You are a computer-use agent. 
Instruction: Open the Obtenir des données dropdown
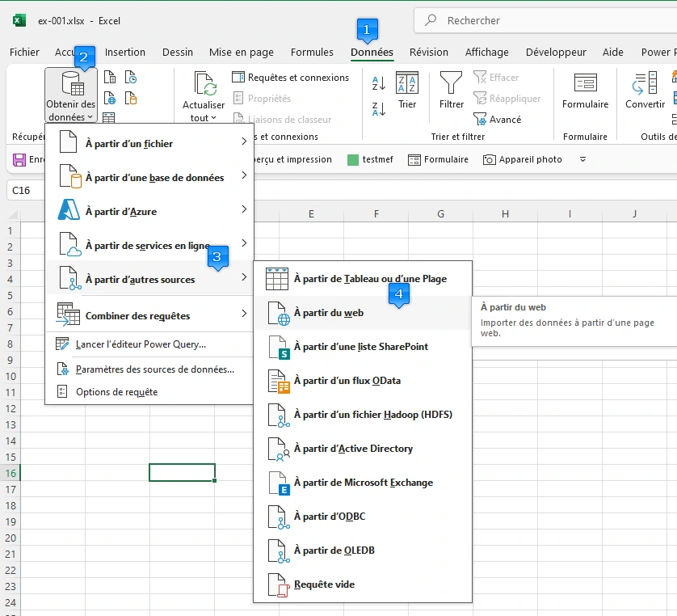click(x=71, y=95)
